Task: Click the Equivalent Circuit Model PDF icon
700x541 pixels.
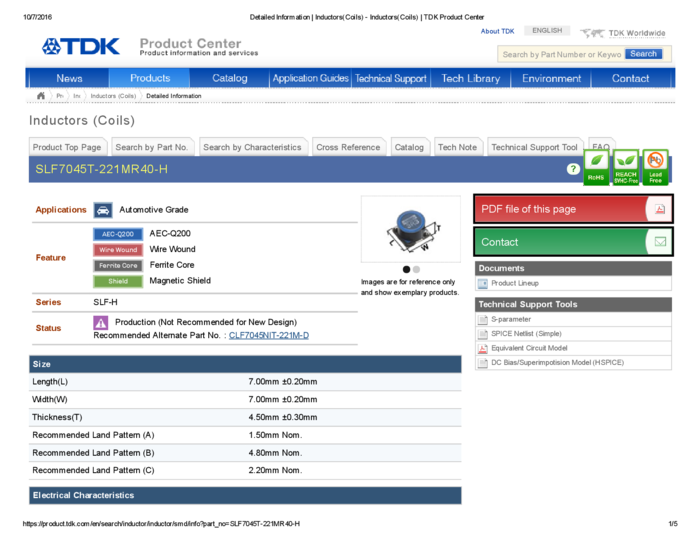Action: point(483,349)
